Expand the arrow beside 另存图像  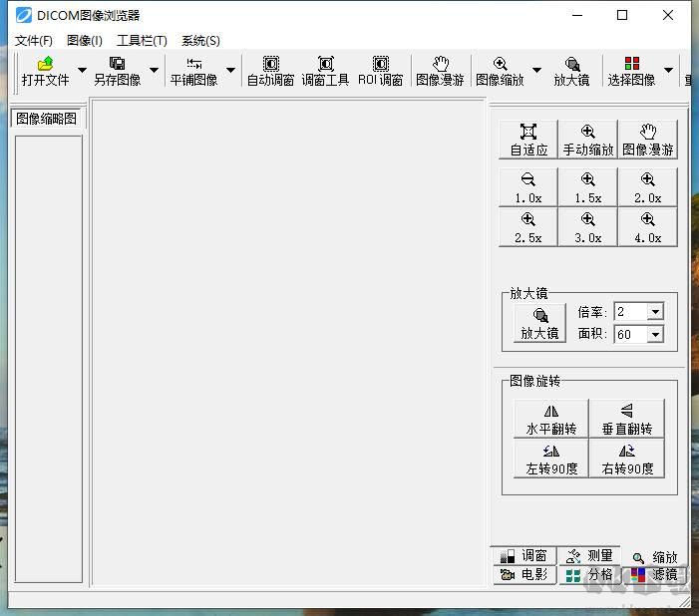pos(155,71)
